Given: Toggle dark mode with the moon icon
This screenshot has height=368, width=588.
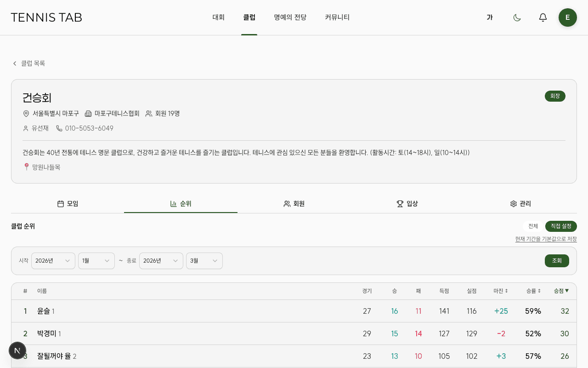Looking at the screenshot, I should tap(517, 17).
